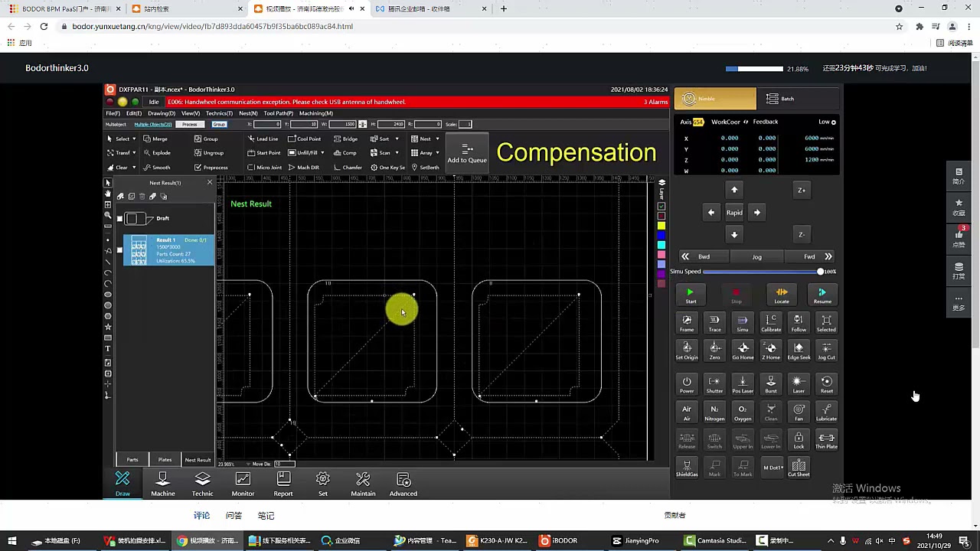Toggle Oxygen gas on
980x551 pixels.
click(x=742, y=412)
